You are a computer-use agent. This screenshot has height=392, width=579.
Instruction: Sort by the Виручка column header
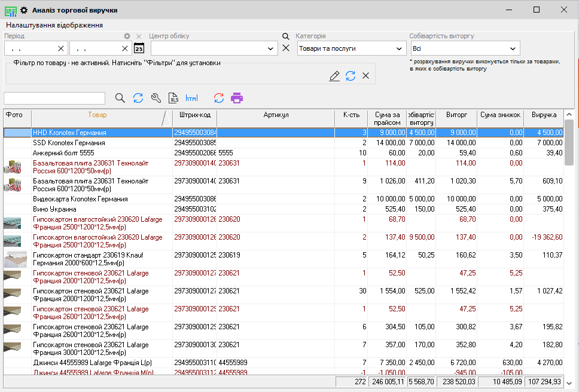[543, 115]
